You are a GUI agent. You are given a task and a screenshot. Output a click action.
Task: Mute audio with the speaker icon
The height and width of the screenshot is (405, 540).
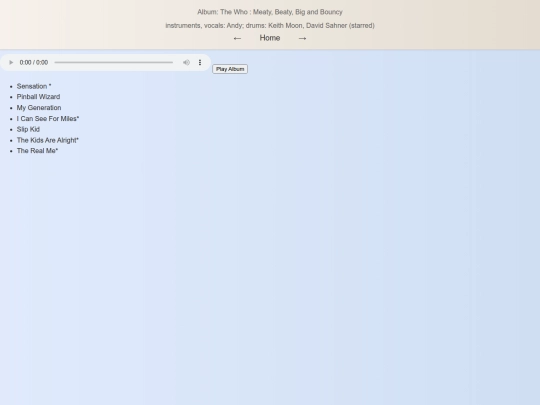(186, 62)
